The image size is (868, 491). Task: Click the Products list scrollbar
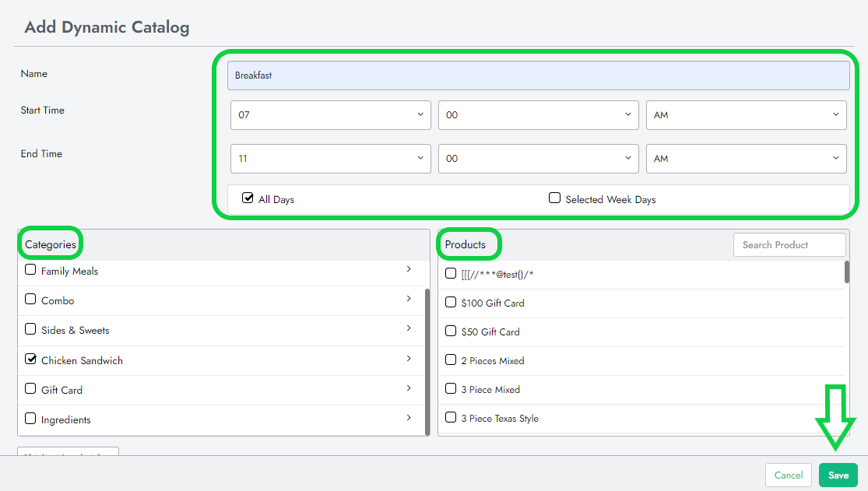[x=846, y=272]
